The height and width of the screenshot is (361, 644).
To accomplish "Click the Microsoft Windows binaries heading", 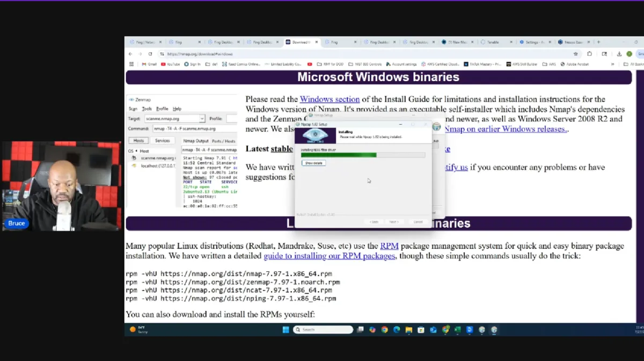I will click(x=378, y=77).
